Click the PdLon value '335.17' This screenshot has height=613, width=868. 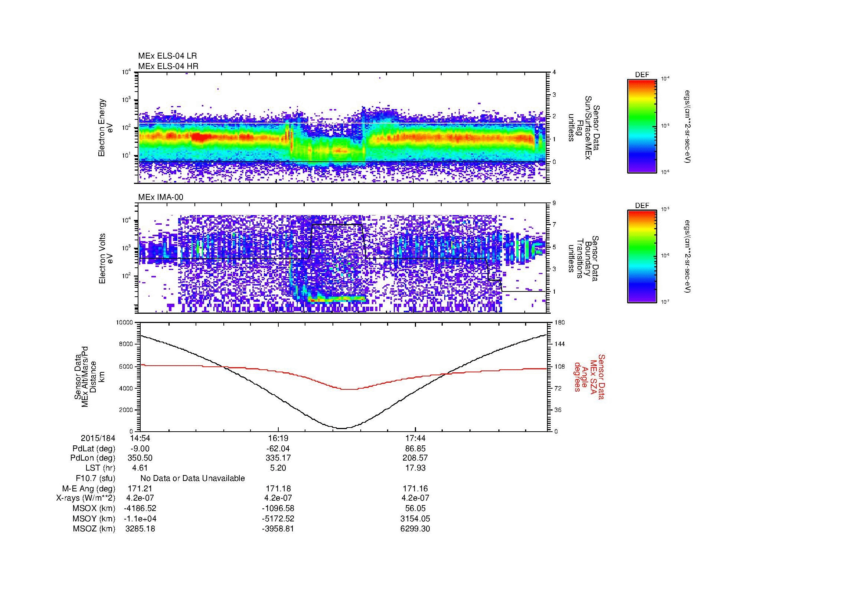tap(278, 458)
